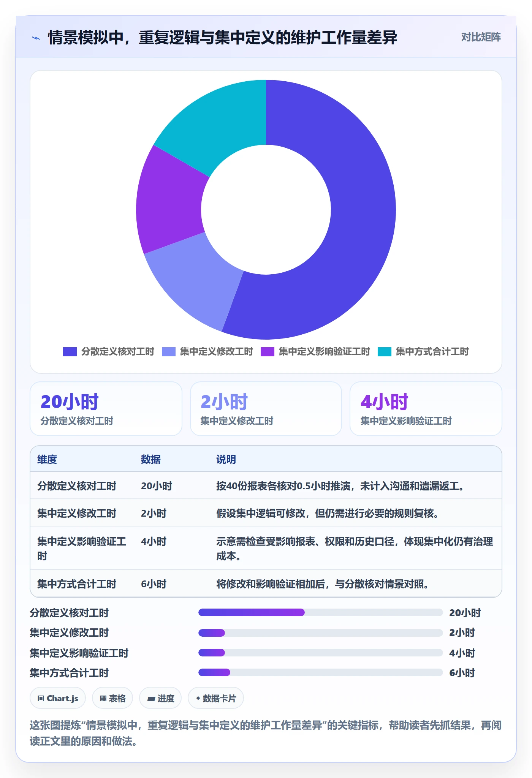This screenshot has height=778, width=532.
Task: Click the 6小时 value beside the progress bar
Action: coord(462,673)
